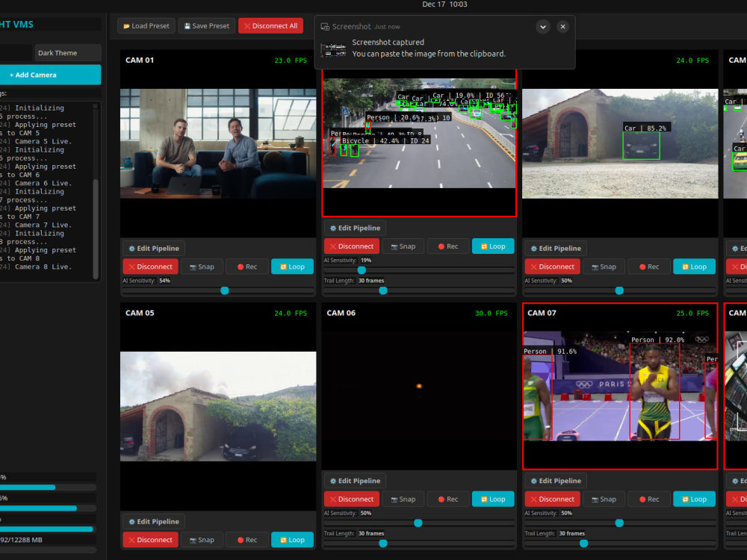Toggle Loop for CAM 01

coord(292,267)
